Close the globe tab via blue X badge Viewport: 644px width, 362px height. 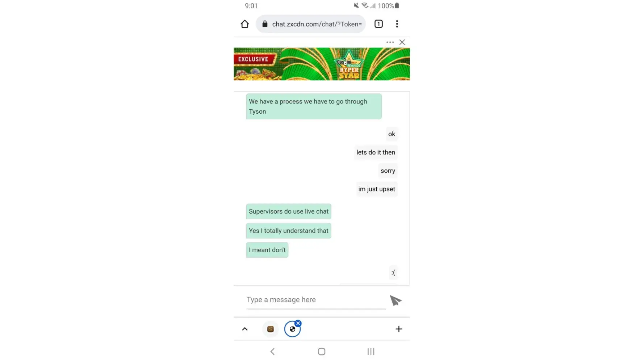tap(298, 323)
